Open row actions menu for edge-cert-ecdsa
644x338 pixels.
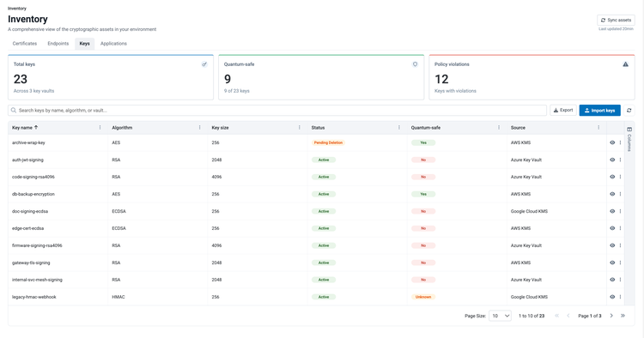pyautogui.click(x=620, y=228)
